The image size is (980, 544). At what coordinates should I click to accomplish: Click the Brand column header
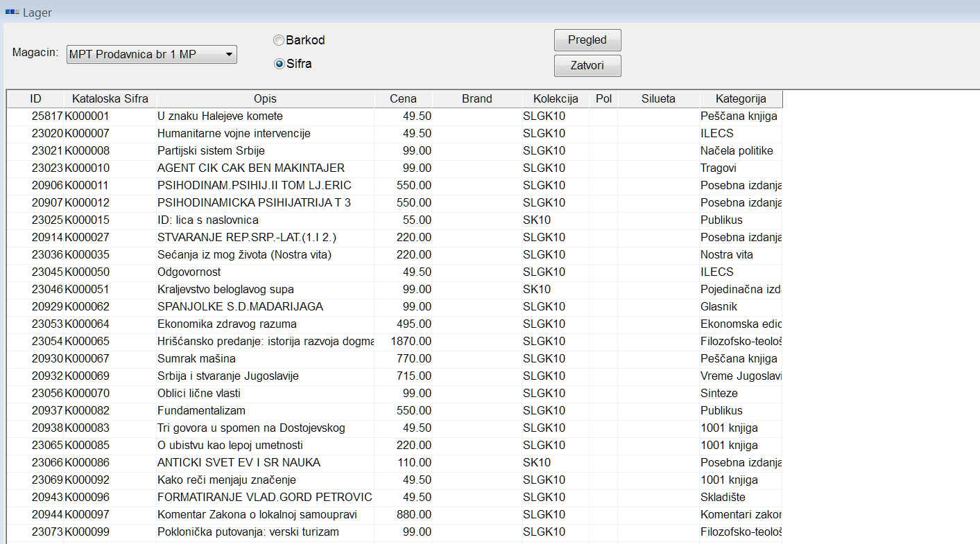(x=476, y=99)
